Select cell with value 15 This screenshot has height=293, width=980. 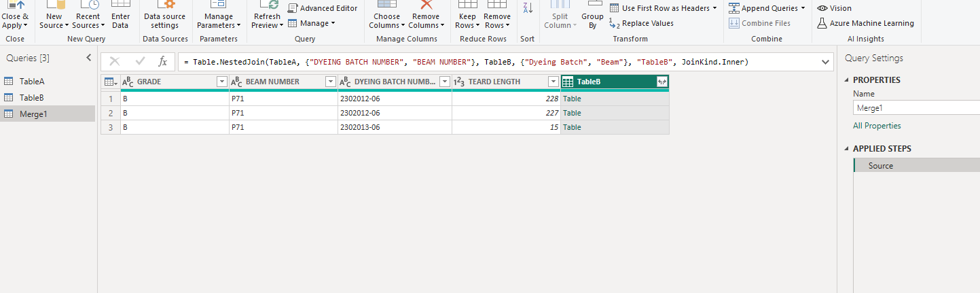coord(506,127)
